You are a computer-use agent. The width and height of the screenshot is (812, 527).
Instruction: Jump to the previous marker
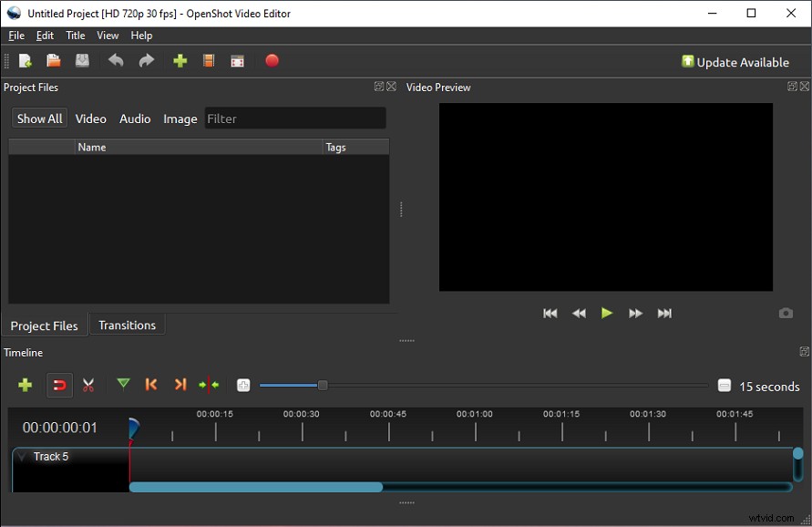(151, 385)
